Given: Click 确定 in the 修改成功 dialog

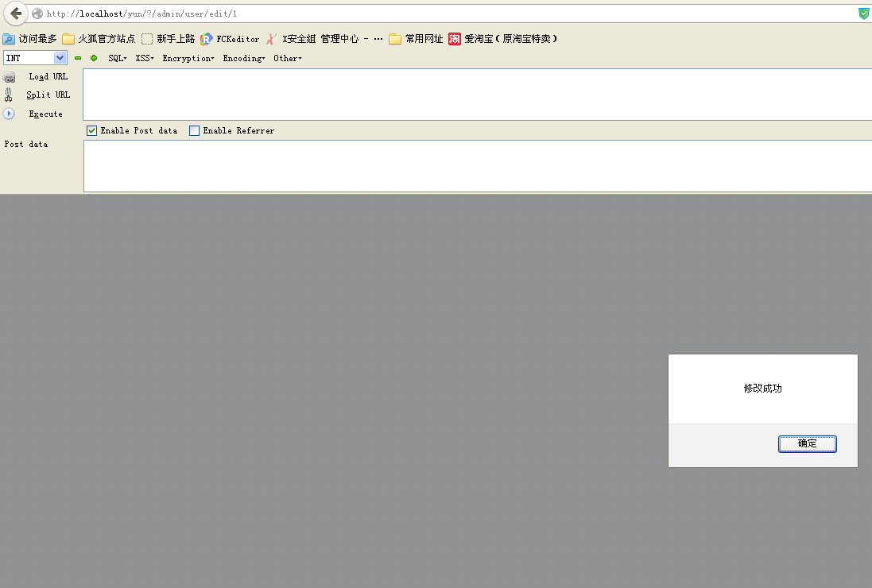Looking at the screenshot, I should [x=807, y=443].
